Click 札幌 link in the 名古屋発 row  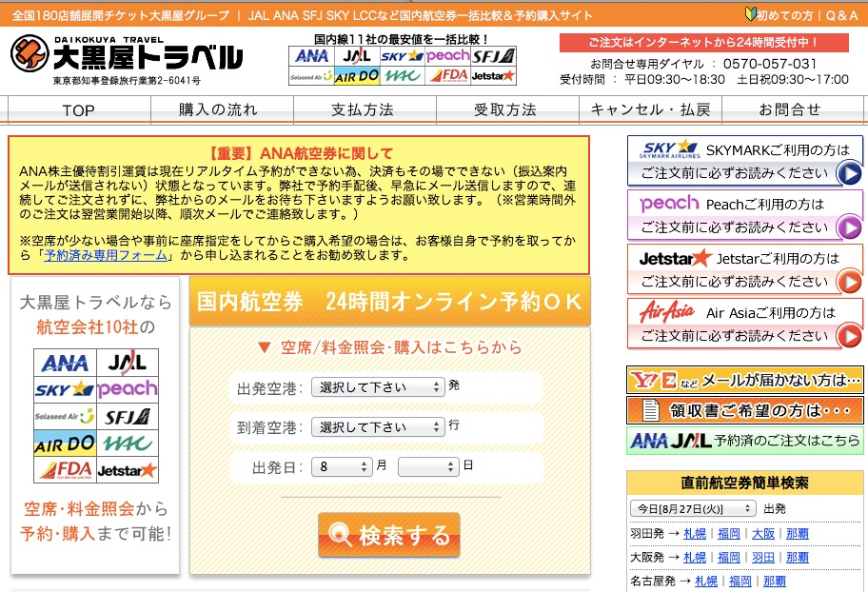[x=706, y=581]
